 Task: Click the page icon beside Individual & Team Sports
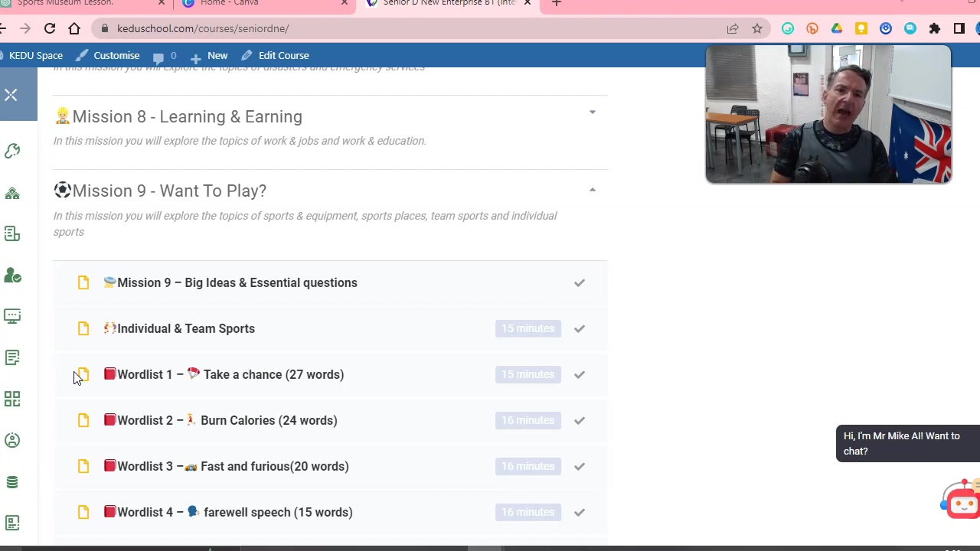click(83, 328)
